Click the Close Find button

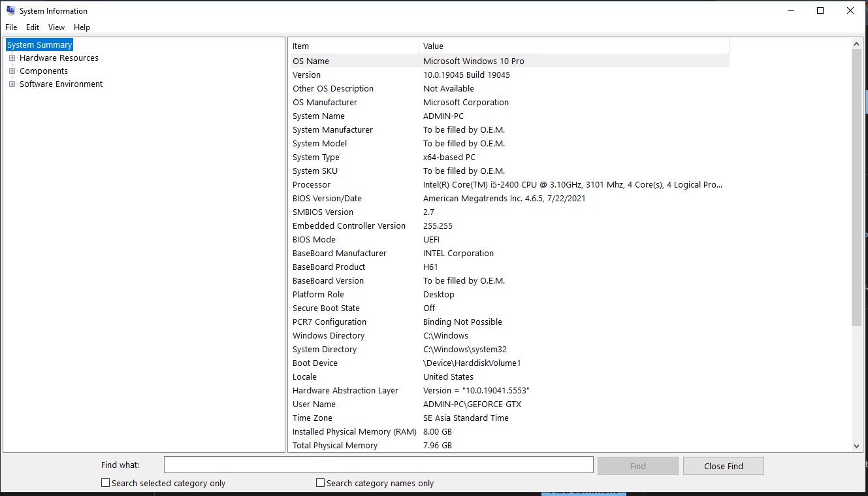click(x=723, y=465)
